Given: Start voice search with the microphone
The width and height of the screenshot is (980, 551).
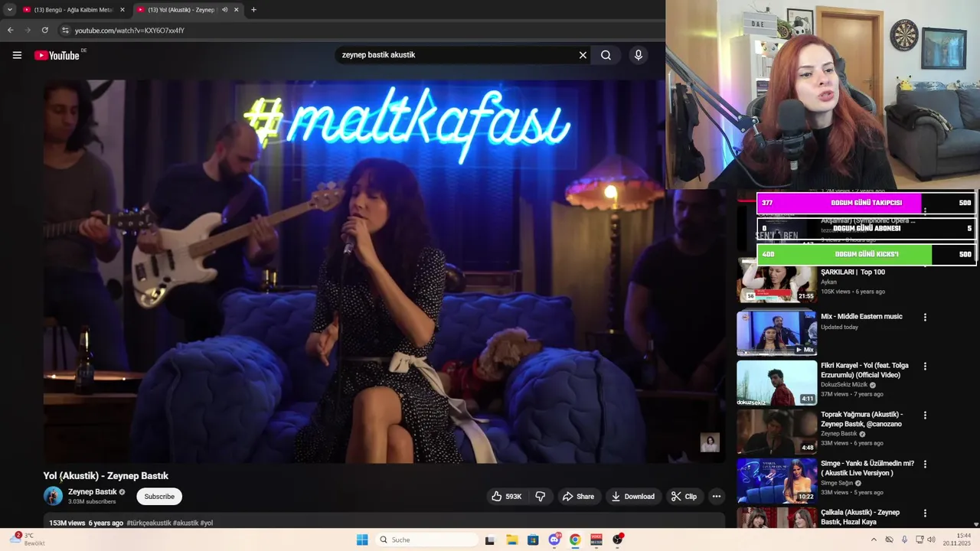Looking at the screenshot, I should (638, 55).
